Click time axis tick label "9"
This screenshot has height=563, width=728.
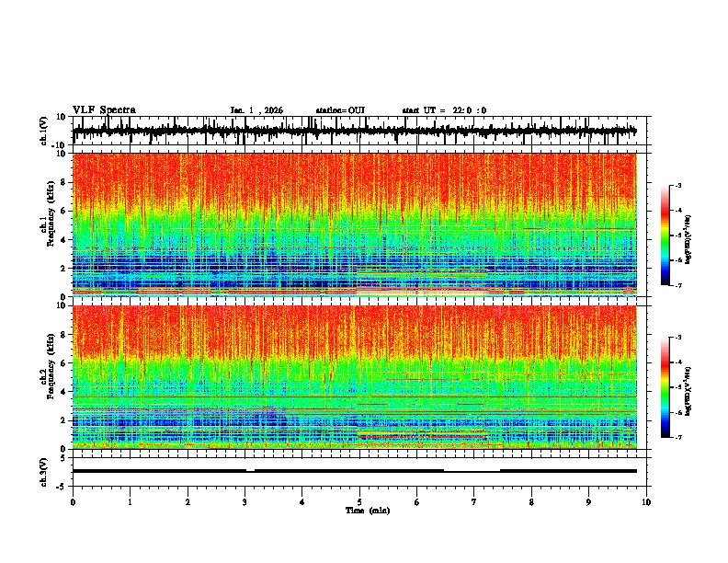588,502
